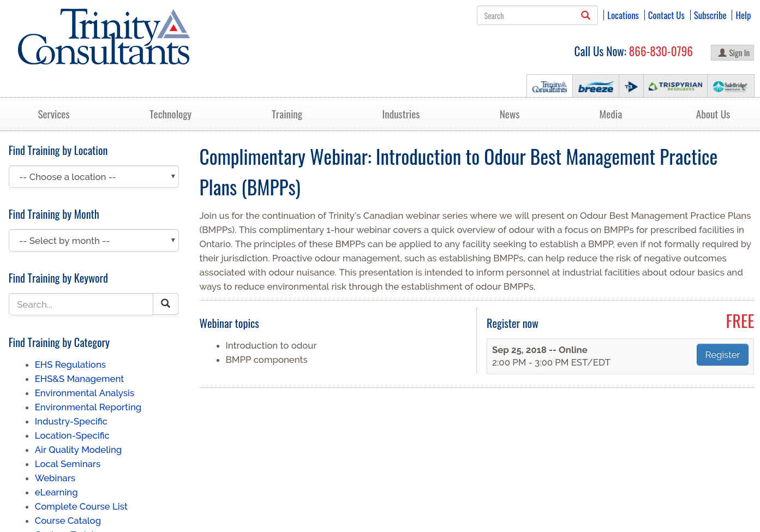The width and height of the screenshot is (760, 532).
Task: Click the blue Register button
Action: [722, 355]
